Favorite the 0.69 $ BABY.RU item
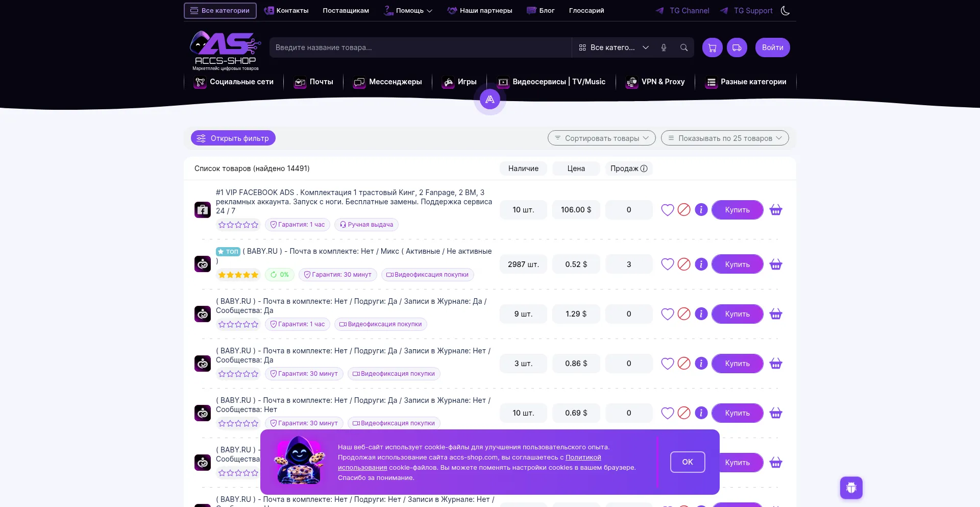Viewport: 980px width, 507px height. 668,413
